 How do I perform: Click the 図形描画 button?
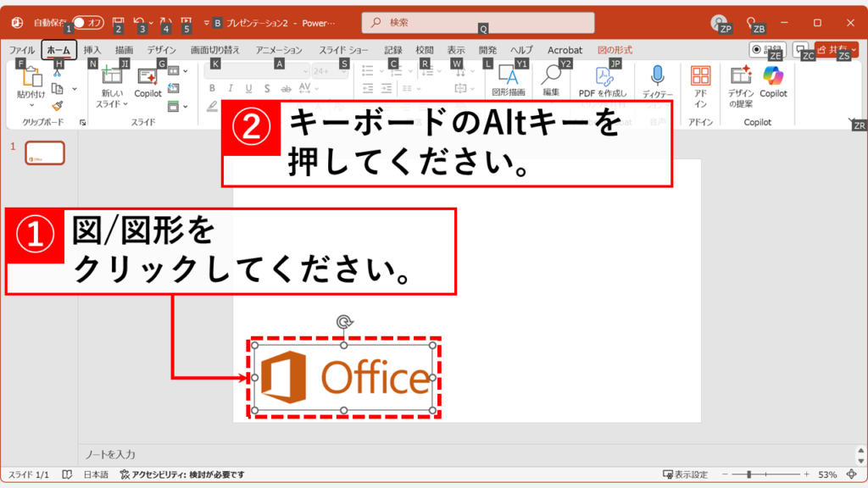[x=509, y=80]
